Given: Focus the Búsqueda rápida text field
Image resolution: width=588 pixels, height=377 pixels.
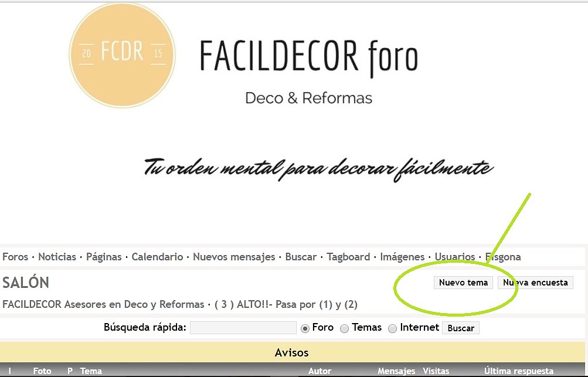Looking at the screenshot, I should [x=243, y=328].
